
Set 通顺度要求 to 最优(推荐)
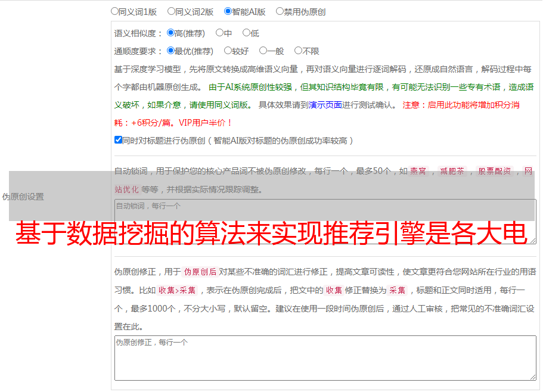click(x=170, y=51)
